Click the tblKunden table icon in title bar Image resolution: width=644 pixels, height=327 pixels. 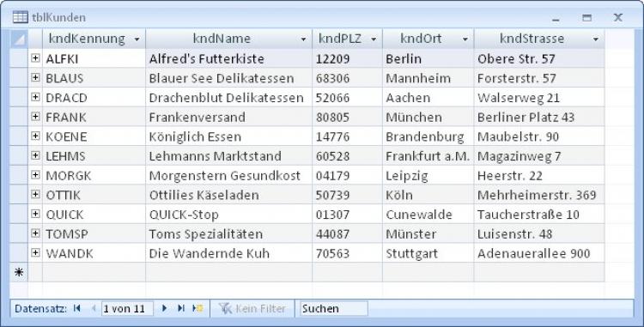20,17
